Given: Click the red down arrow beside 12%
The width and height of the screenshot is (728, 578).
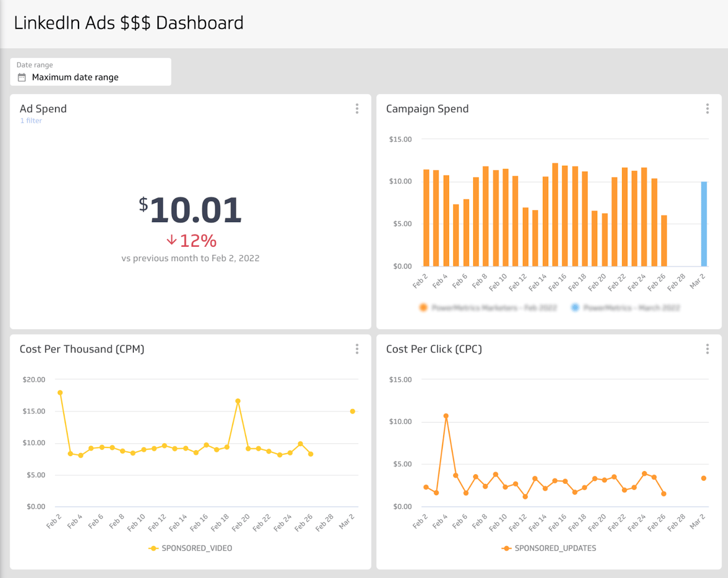Looking at the screenshot, I should point(171,240).
